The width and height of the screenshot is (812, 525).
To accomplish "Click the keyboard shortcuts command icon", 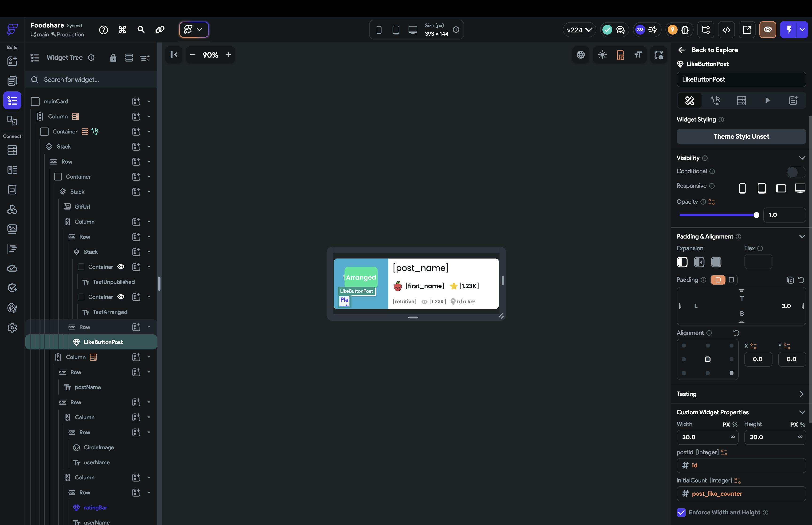I will [x=122, y=30].
